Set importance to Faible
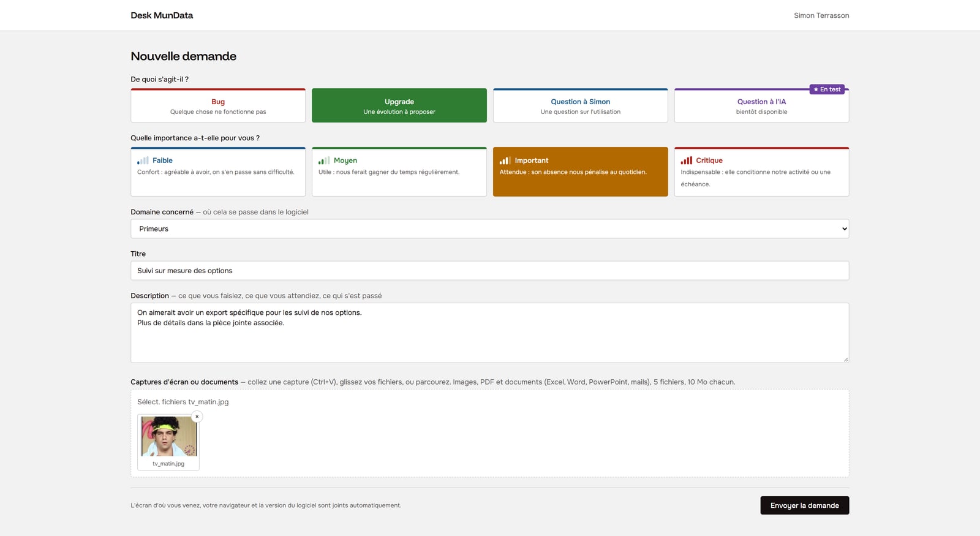This screenshot has height=536, width=980. click(x=218, y=172)
